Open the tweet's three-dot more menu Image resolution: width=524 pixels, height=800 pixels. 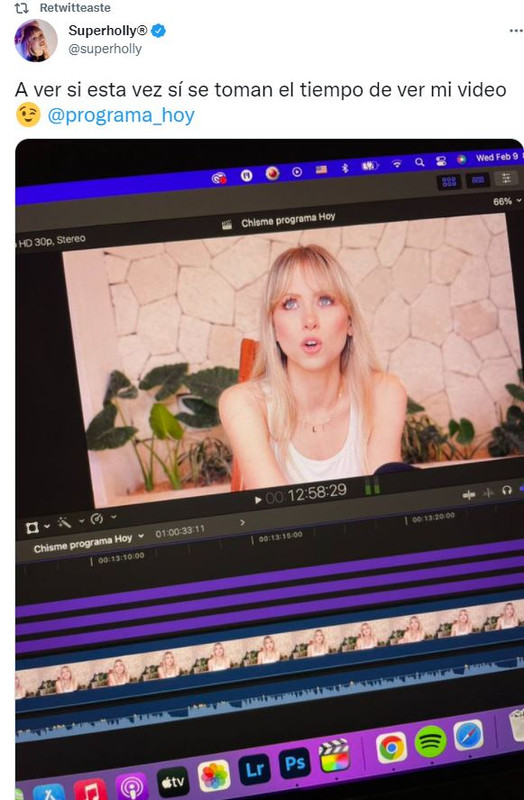coord(516,31)
